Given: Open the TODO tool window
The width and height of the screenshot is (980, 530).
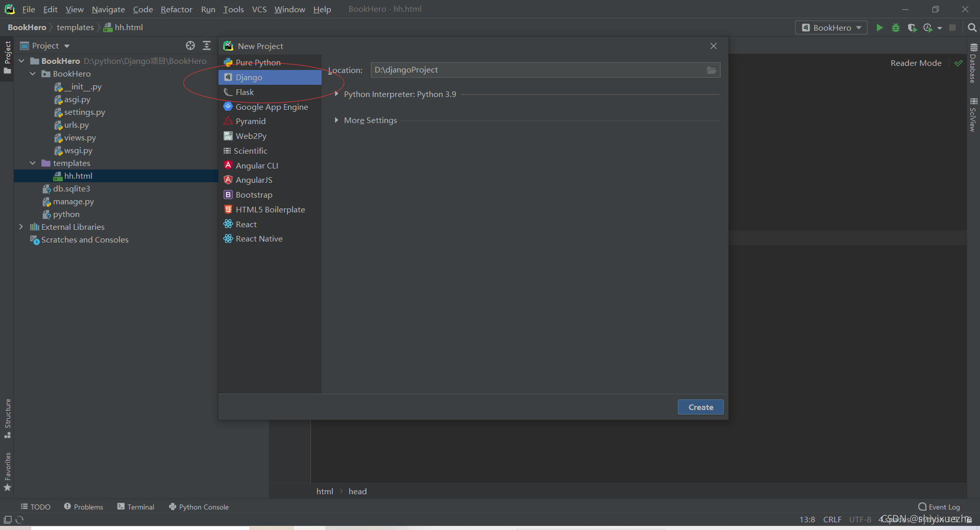Looking at the screenshot, I should 35,507.
